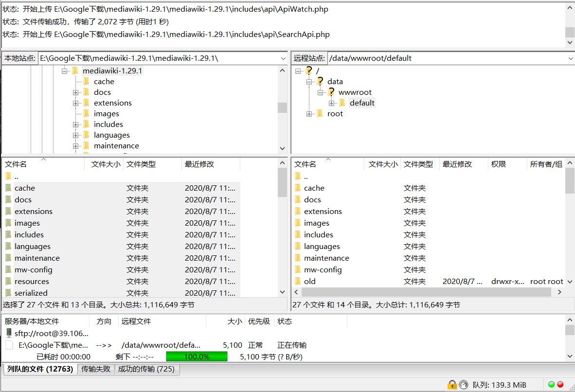
Task: Collapse the remote wwwroot tree node
Action: coord(320,92)
